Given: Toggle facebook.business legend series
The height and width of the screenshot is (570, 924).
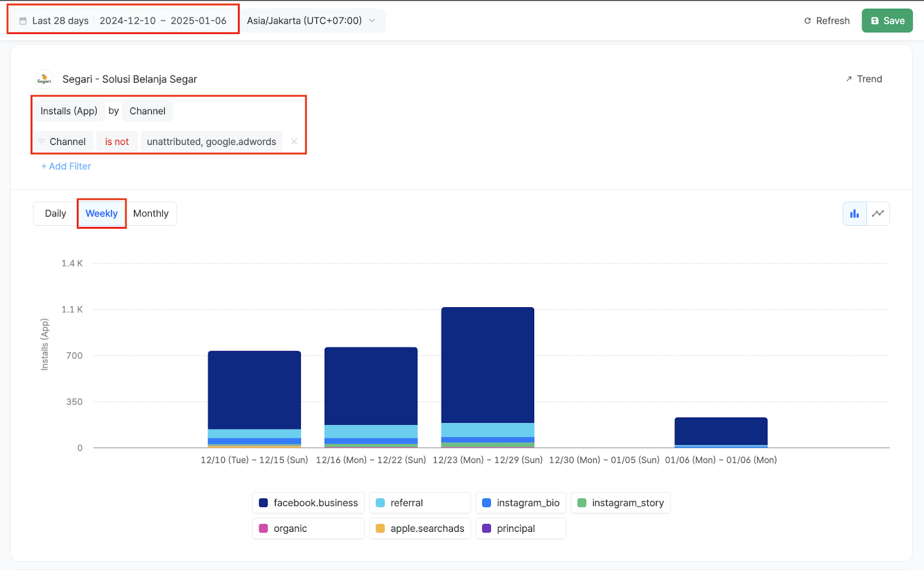Looking at the screenshot, I should coord(308,503).
